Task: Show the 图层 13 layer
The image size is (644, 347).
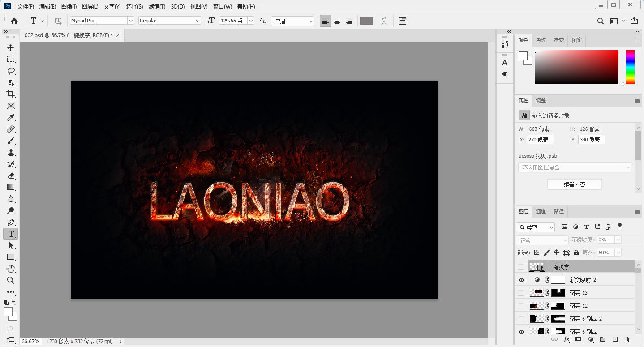Action: pos(521,293)
